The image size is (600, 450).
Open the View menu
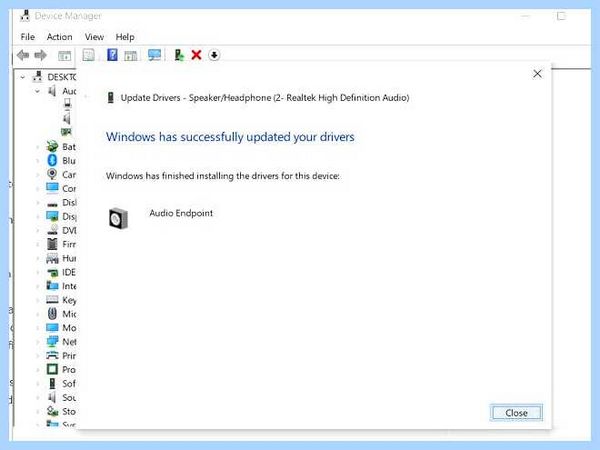coord(94,37)
